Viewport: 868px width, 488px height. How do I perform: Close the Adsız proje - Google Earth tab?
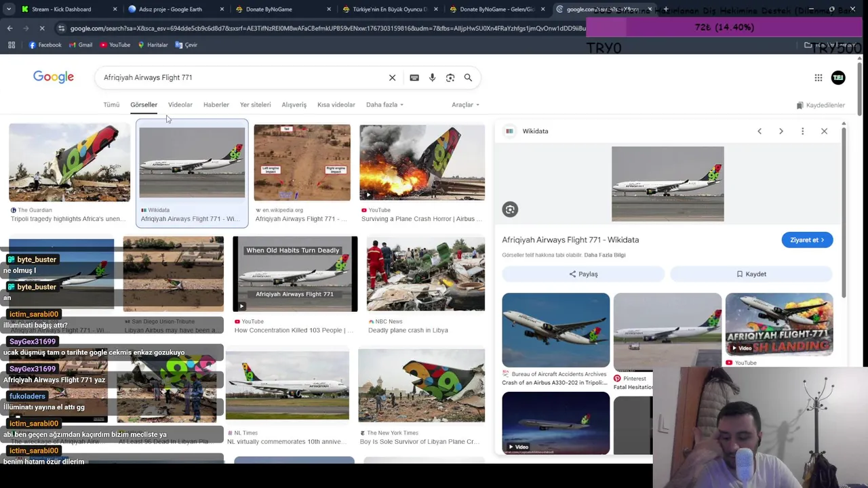pos(222,9)
